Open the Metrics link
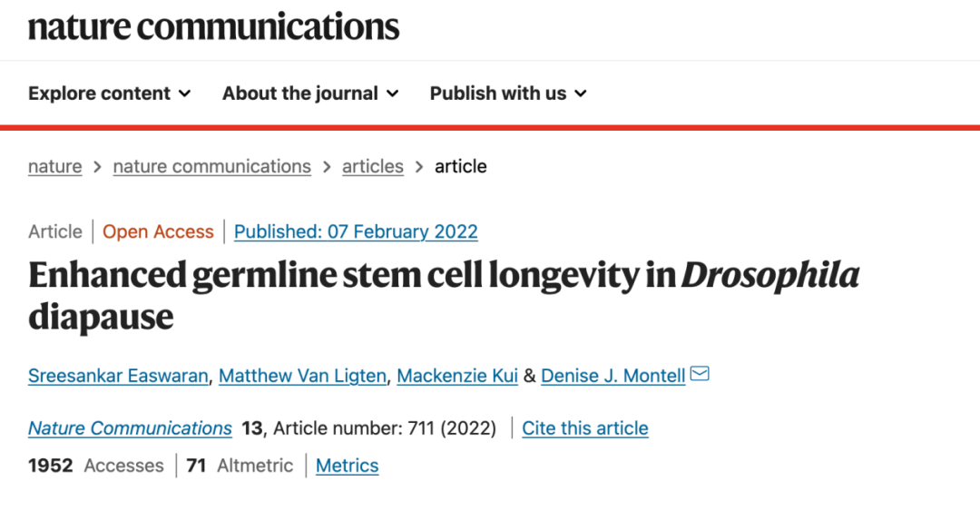The height and width of the screenshot is (511, 980). point(347,466)
